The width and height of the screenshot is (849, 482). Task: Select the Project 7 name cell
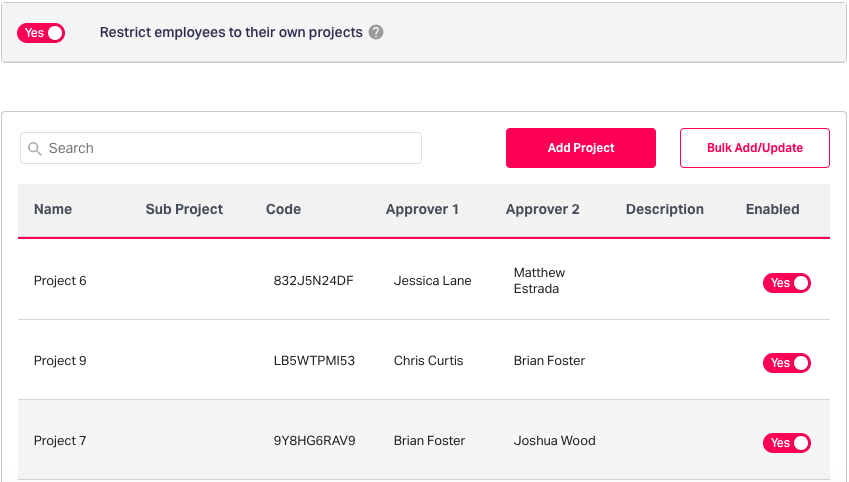(60, 441)
